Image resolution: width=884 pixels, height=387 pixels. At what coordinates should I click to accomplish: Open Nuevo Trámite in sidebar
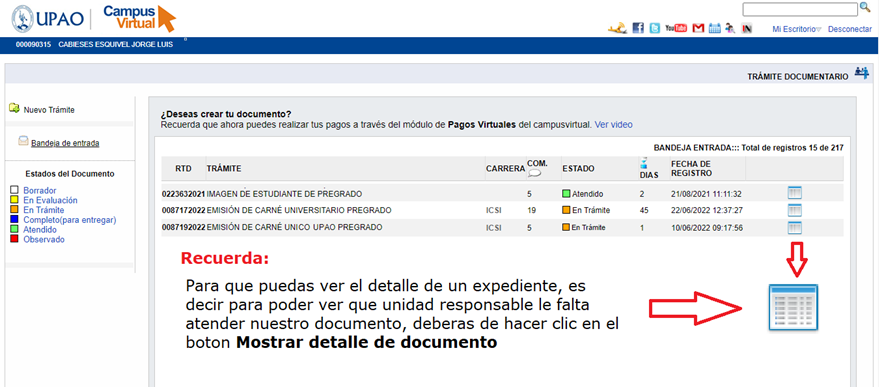48,110
